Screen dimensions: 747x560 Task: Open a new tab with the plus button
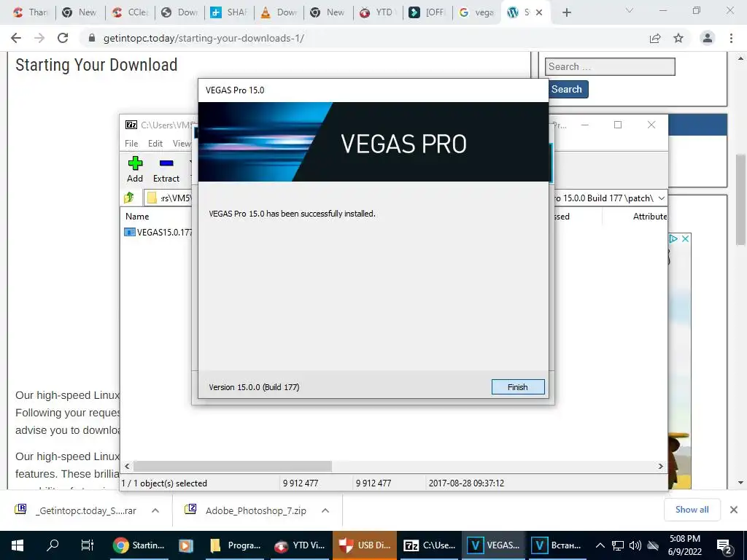566,12
